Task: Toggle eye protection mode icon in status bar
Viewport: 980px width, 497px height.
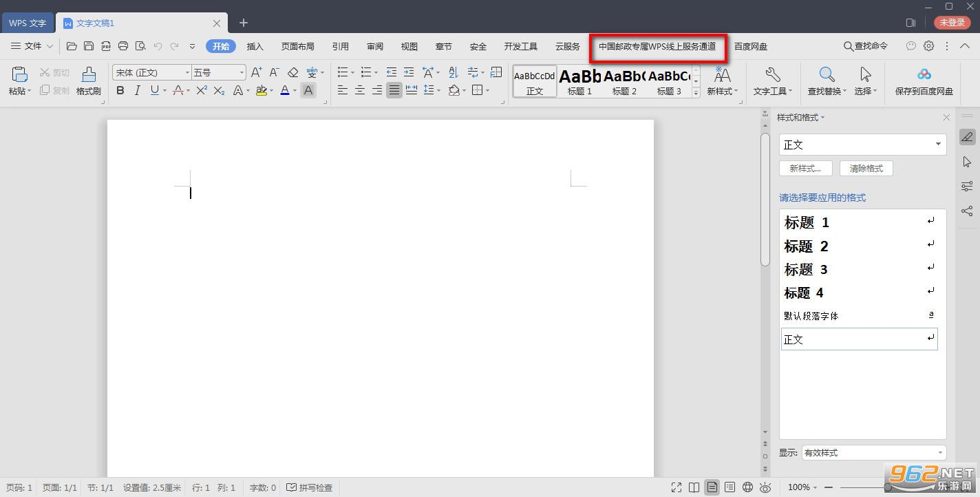Action: 765,487
